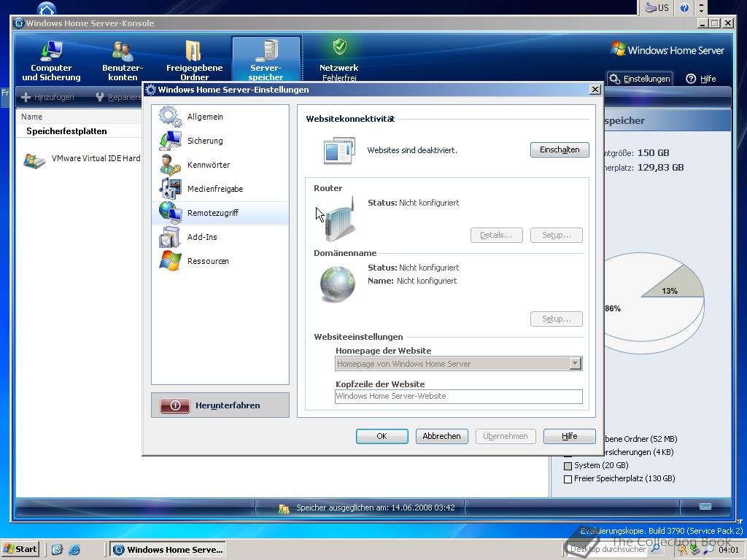Click Abbrechen to cancel settings

441,436
